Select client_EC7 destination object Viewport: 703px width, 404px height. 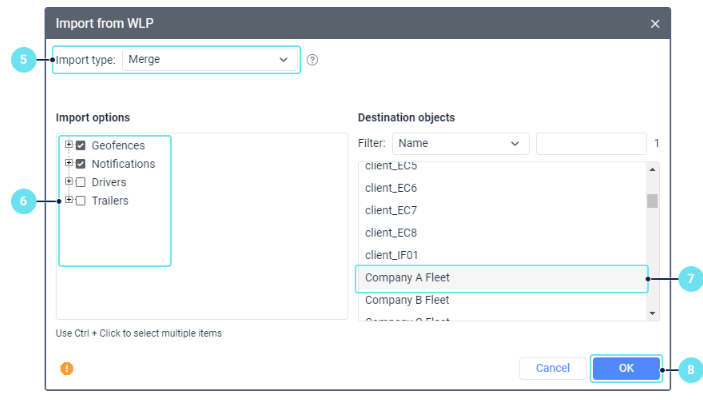click(391, 210)
